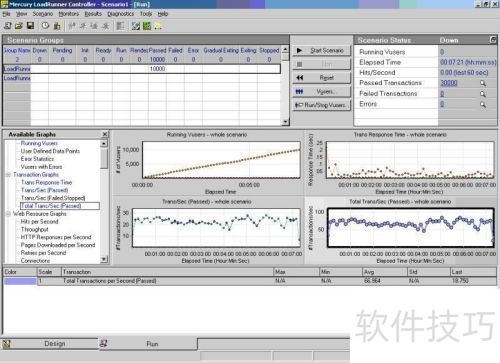The width and height of the screenshot is (500, 363).
Task: Collapse the Web Resource Graphs tree node
Action: [8, 214]
